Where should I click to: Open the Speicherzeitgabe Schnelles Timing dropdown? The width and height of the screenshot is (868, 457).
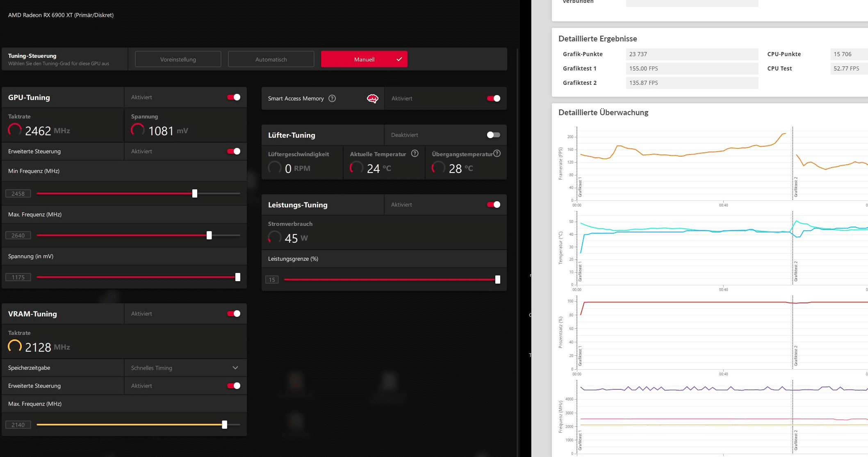point(185,368)
